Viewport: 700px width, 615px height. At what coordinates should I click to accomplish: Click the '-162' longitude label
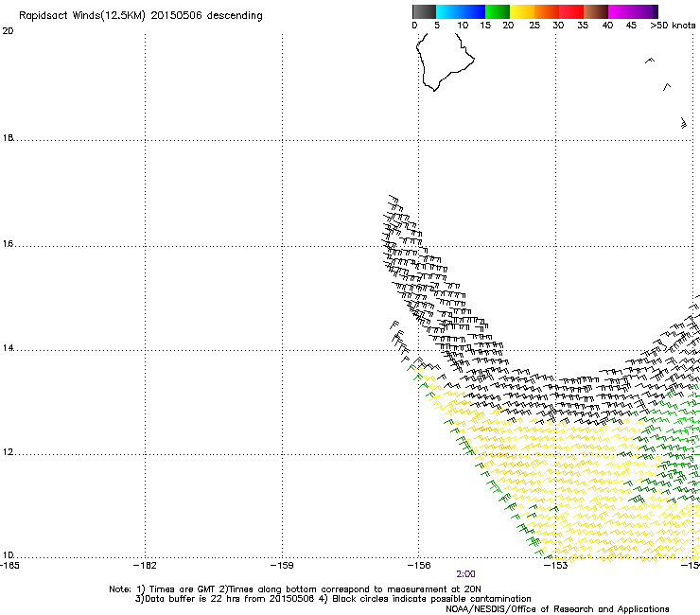pyautogui.click(x=145, y=566)
